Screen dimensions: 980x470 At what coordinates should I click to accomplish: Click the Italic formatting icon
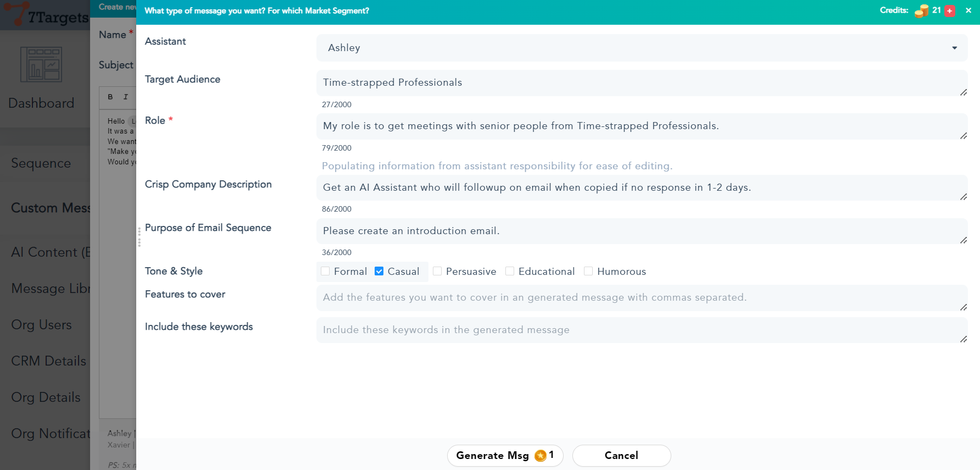point(126,97)
